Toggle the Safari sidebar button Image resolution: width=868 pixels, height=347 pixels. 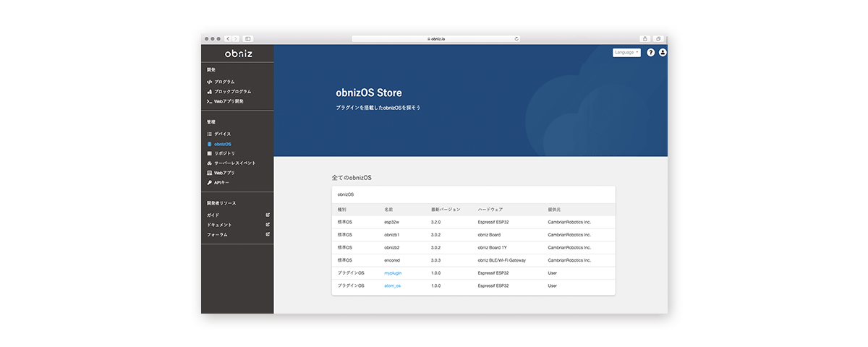tap(248, 38)
